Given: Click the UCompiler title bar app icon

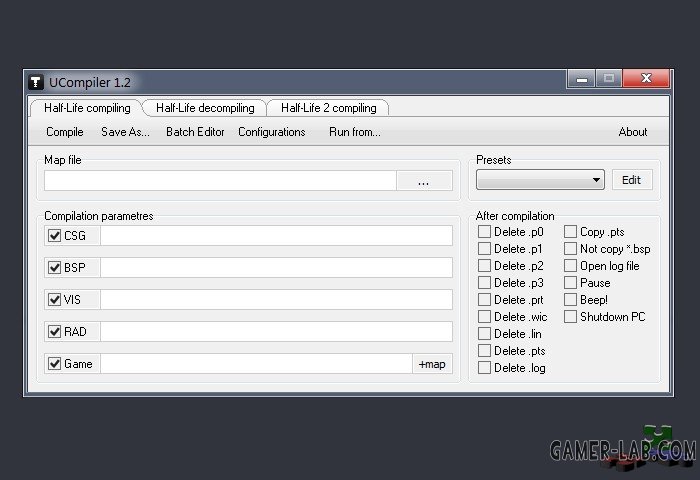Looking at the screenshot, I should (x=36, y=82).
